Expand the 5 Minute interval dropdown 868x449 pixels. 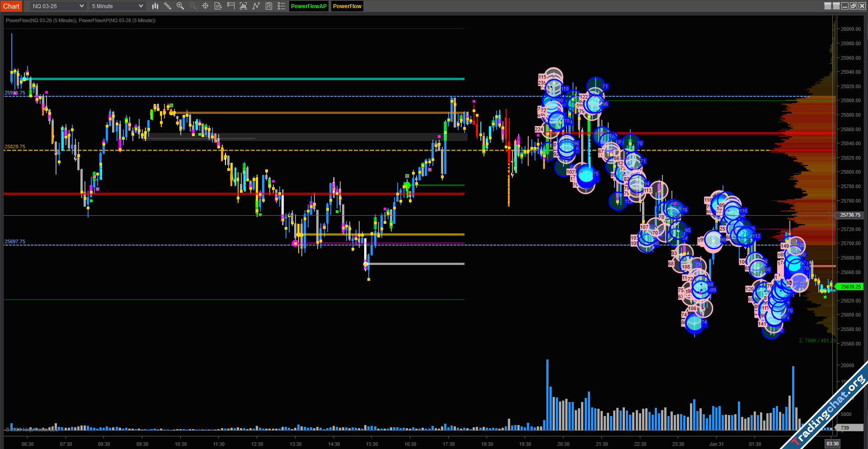(x=117, y=6)
